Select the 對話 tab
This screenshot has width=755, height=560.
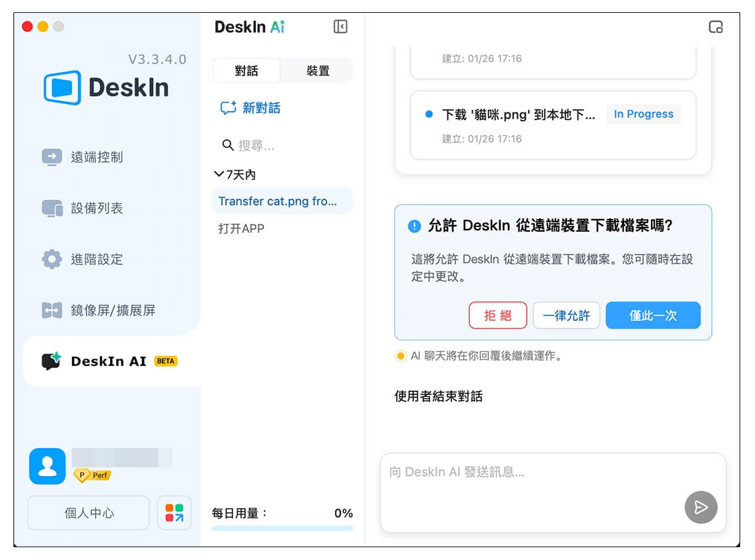pyautogui.click(x=247, y=70)
